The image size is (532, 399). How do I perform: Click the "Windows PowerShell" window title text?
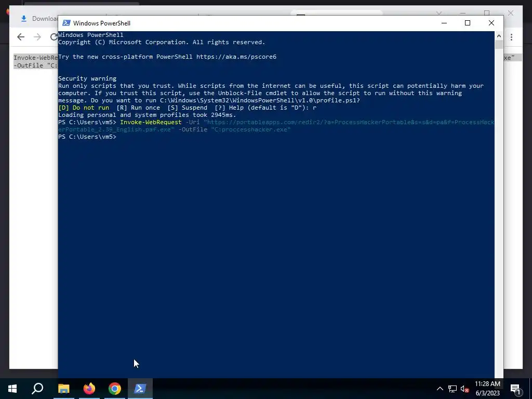click(102, 23)
